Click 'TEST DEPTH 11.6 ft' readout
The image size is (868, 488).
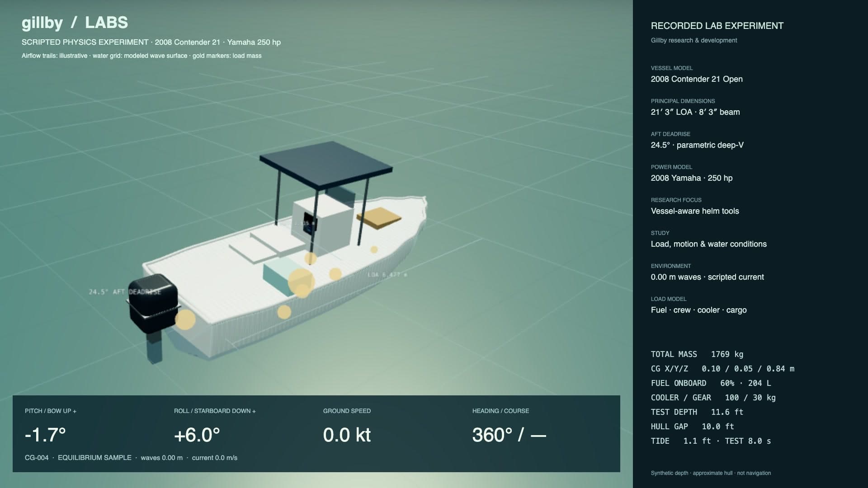click(697, 412)
